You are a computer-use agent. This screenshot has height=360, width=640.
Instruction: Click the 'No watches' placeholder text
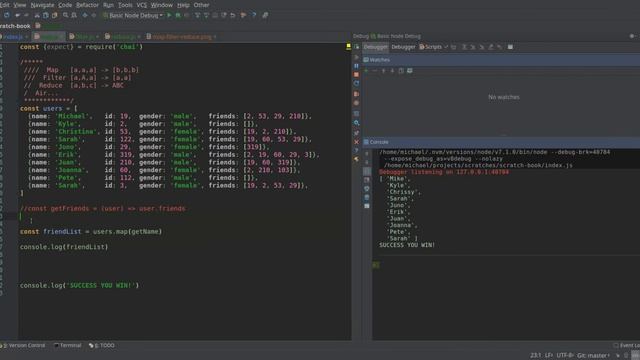coord(504,97)
